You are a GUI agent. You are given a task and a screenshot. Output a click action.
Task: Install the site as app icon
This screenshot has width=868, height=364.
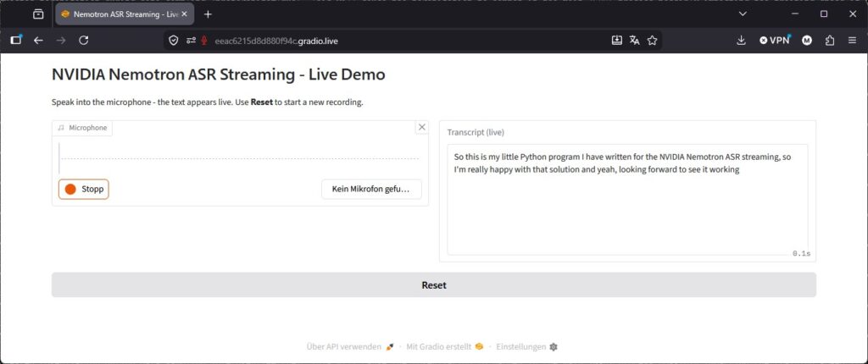(x=617, y=41)
